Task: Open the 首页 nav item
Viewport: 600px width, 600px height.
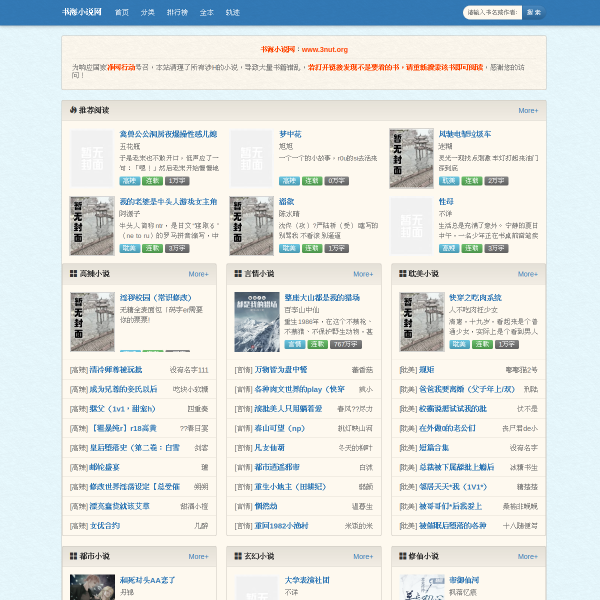Action: (x=122, y=13)
